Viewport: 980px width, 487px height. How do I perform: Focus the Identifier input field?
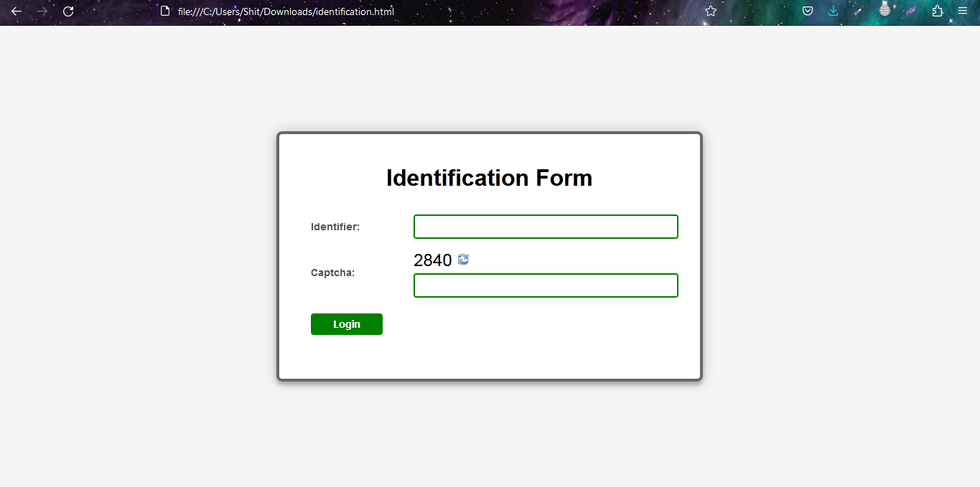[546, 227]
